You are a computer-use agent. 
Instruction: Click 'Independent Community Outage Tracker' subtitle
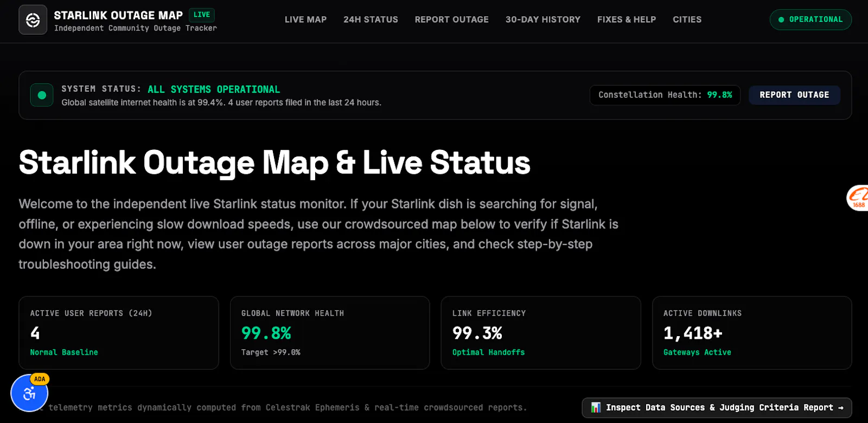(136, 28)
